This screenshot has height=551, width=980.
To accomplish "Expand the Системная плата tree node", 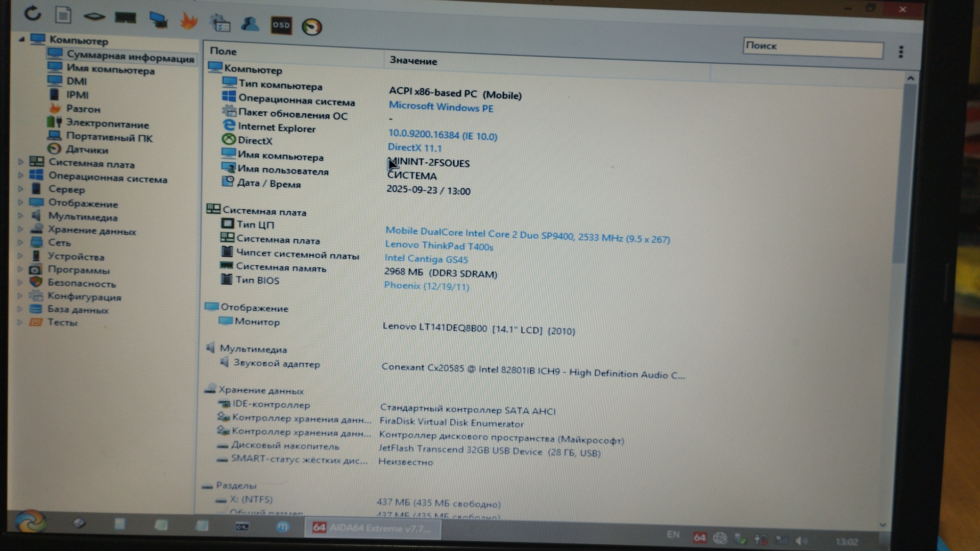I will [21, 162].
